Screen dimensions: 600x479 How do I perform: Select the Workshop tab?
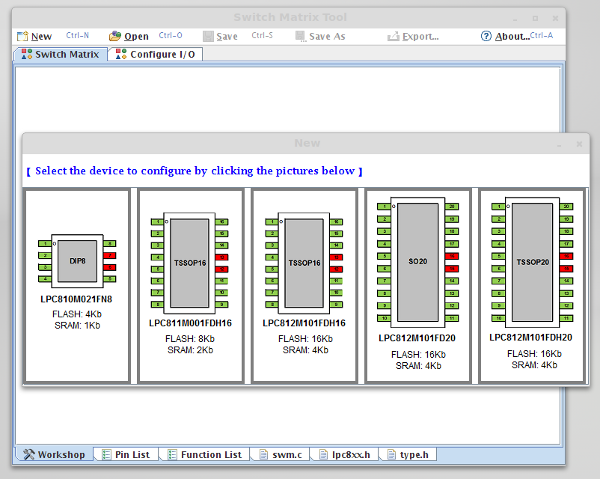54,455
